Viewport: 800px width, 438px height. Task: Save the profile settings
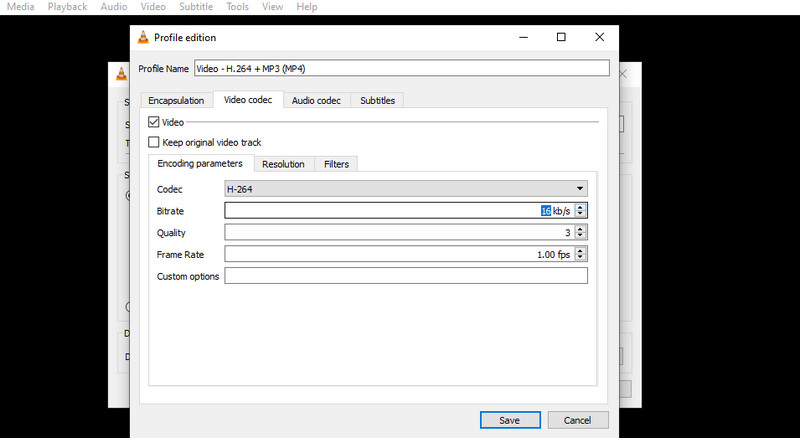[x=510, y=420]
